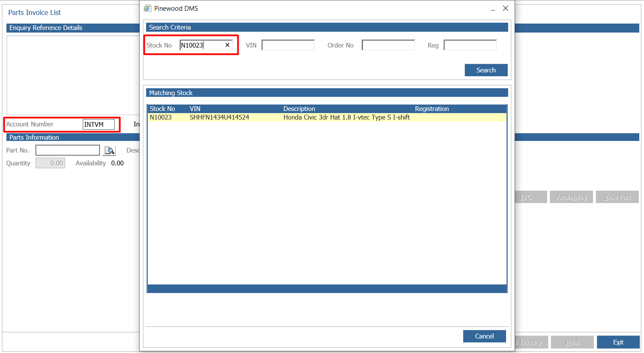Close the Pinewood DMS dialog
This screenshot has width=644, height=353.
pyautogui.click(x=506, y=8)
